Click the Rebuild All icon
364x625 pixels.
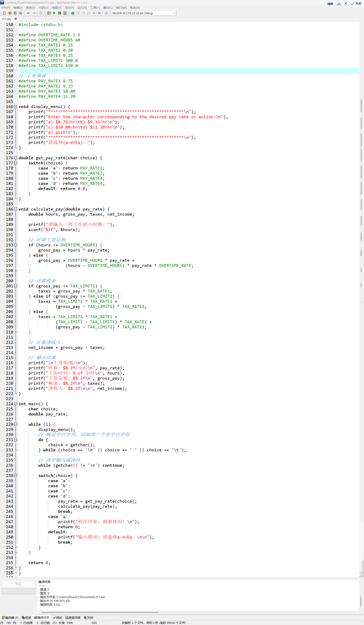[x=65, y=13]
